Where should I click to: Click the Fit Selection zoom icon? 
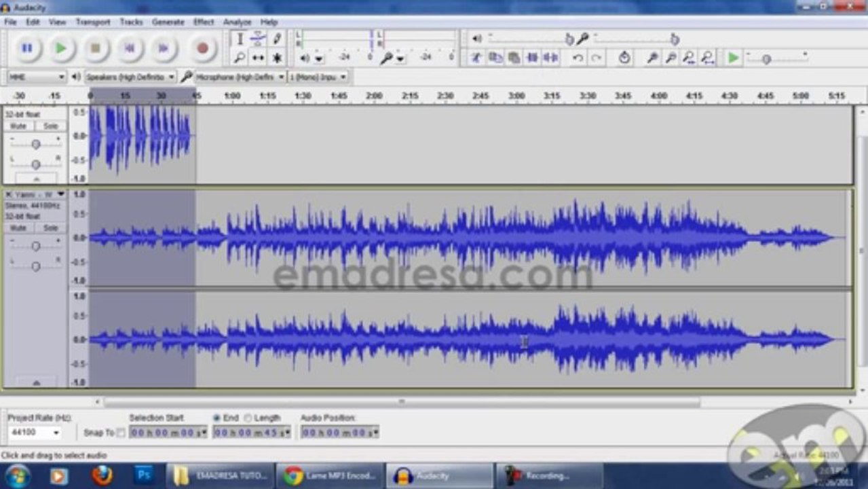point(689,58)
